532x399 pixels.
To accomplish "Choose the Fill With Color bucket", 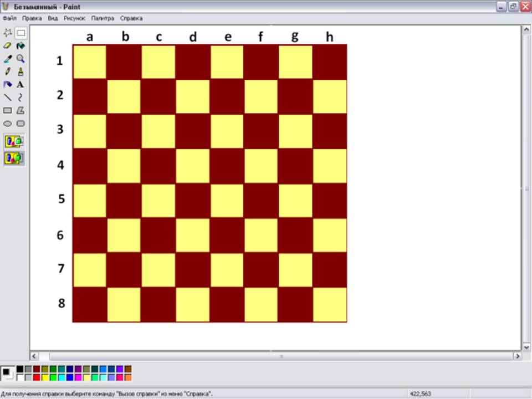I will tap(21, 46).
